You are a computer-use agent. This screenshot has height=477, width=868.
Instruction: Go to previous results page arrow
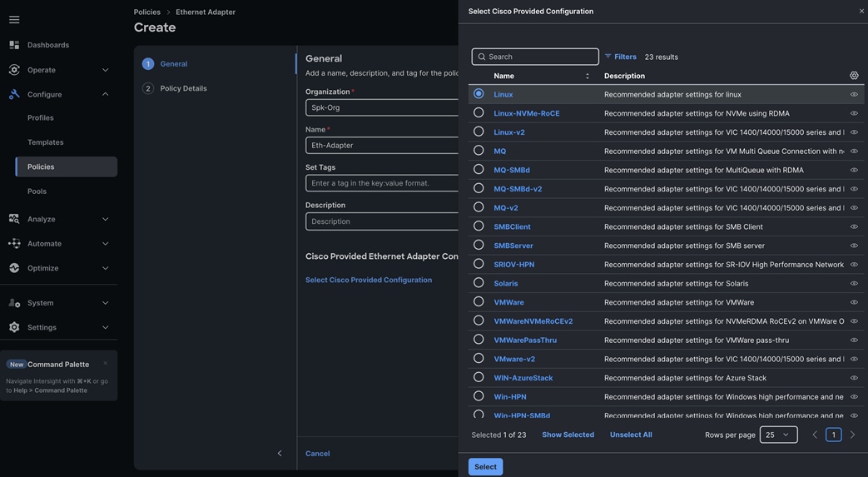click(x=815, y=435)
